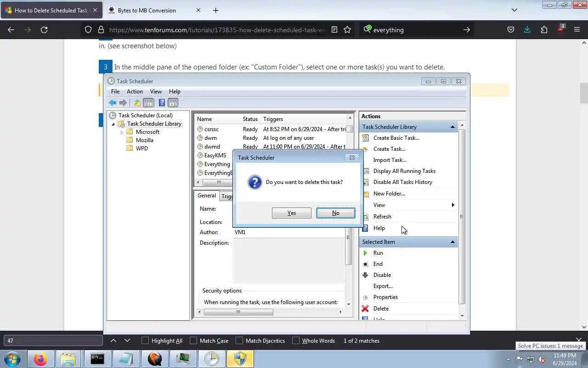Open Firefox downloads panel
This screenshot has height=368, width=588.
point(527,29)
